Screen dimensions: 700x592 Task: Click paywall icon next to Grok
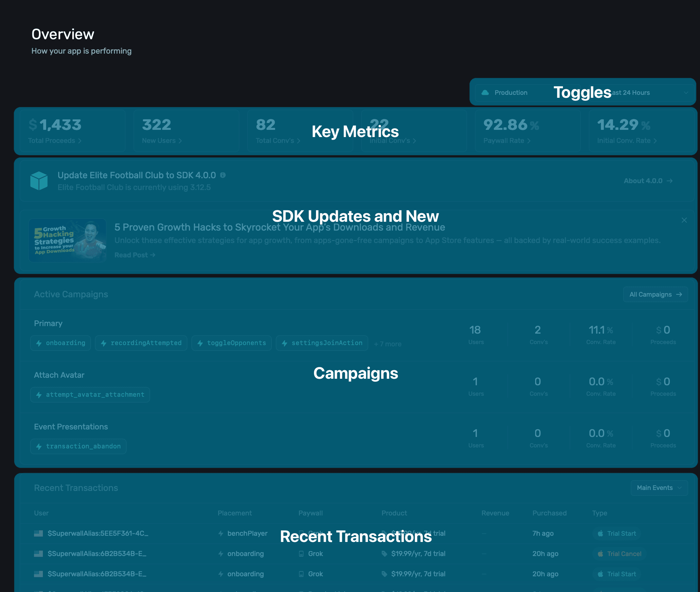(301, 554)
